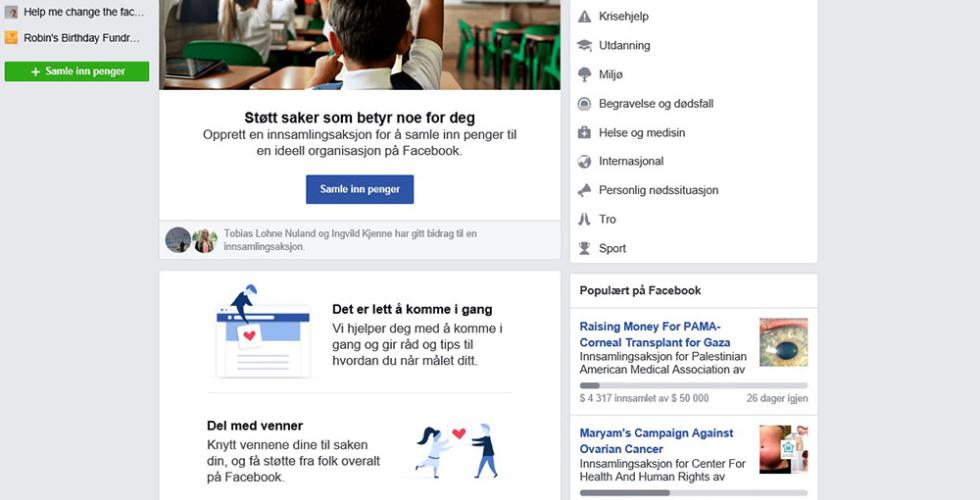The height and width of the screenshot is (500, 980).
Task: Select the Utdanning graduation cap icon
Action: 584,46
